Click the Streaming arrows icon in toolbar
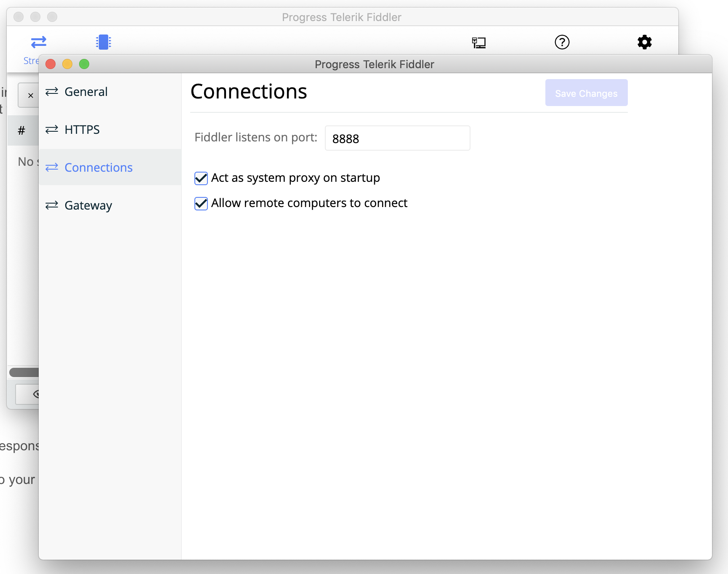 click(38, 42)
